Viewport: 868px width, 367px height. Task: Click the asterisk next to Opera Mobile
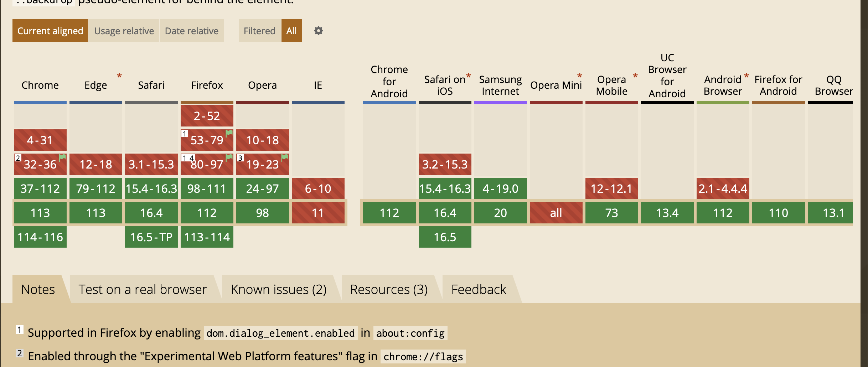click(635, 76)
